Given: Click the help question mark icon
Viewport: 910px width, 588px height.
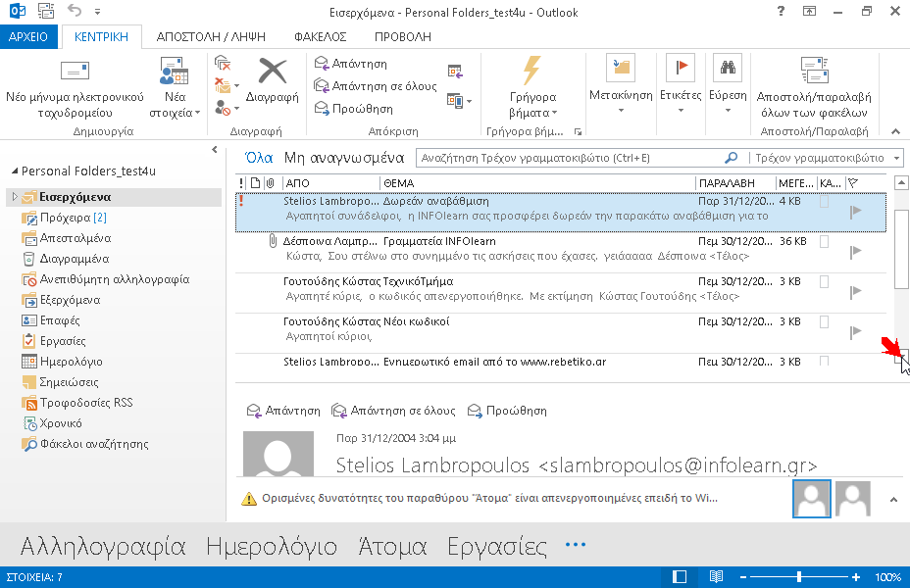Looking at the screenshot, I should (781, 11).
